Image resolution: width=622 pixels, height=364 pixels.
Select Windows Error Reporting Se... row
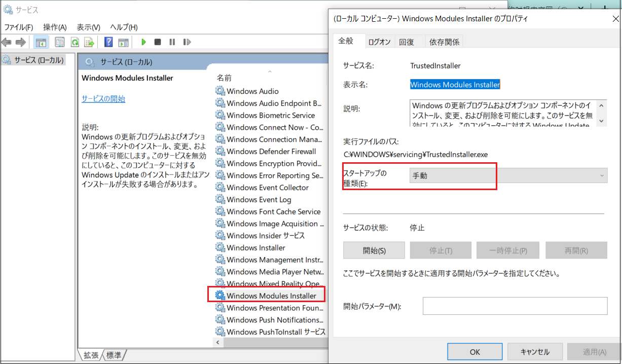[270, 175]
